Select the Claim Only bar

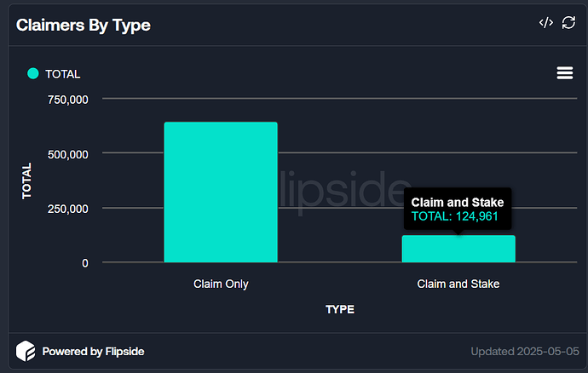coord(221,192)
